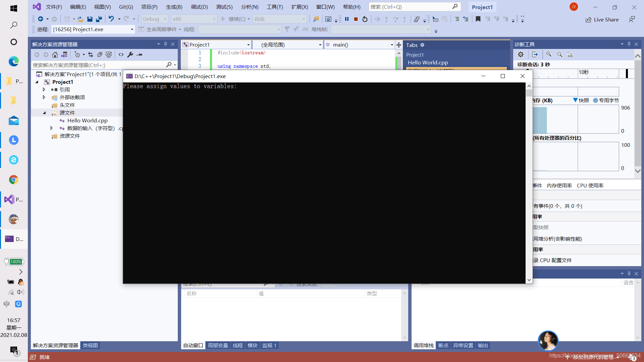
Task: Click the Stop debug icon
Action: tap(356, 18)
